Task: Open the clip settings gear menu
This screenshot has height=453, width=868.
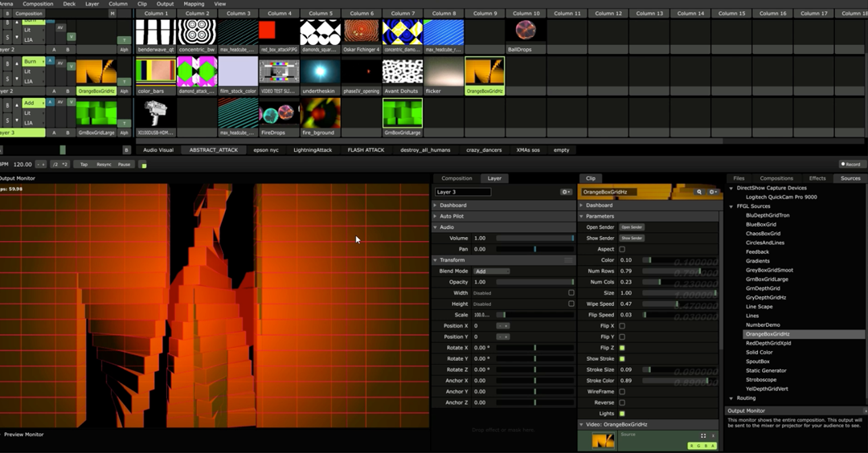Action: coord(713,192)
